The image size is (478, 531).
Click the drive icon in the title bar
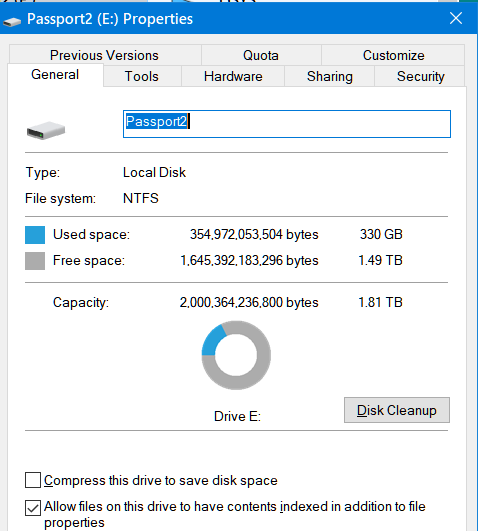[x=12, y=21]
